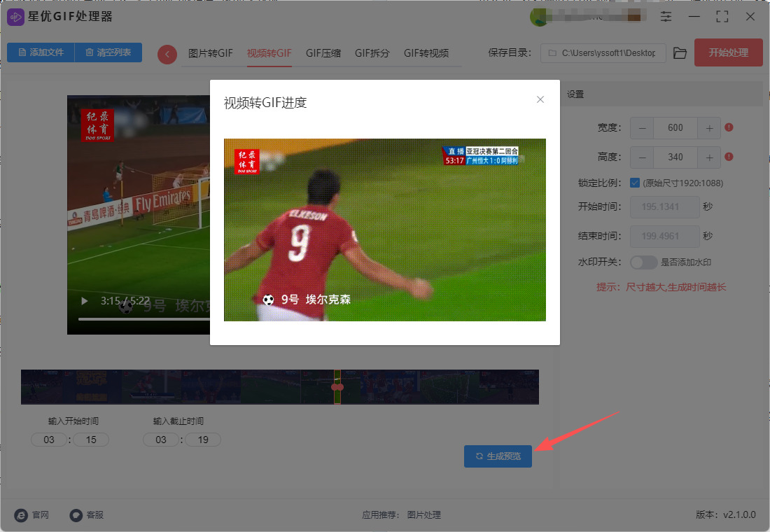This screenshot has height=532, width=770.
Task: Open the GIF转视频 tab
Action: (x=426, y=53)
